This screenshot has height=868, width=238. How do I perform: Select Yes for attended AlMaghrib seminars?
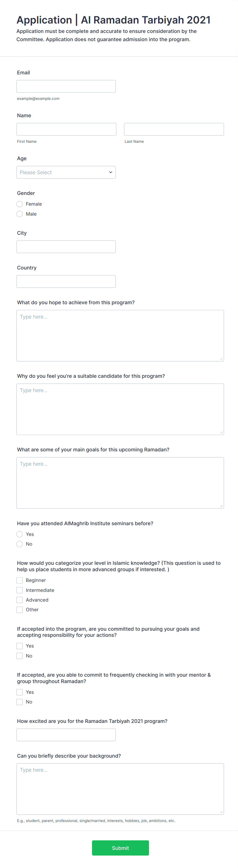point(20,534)
